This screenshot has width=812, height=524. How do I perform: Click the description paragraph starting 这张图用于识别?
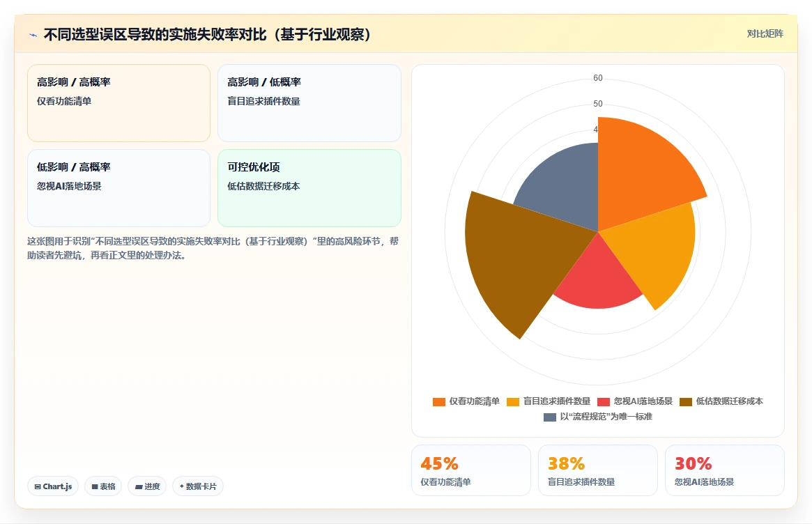click(x=213, y=248)
